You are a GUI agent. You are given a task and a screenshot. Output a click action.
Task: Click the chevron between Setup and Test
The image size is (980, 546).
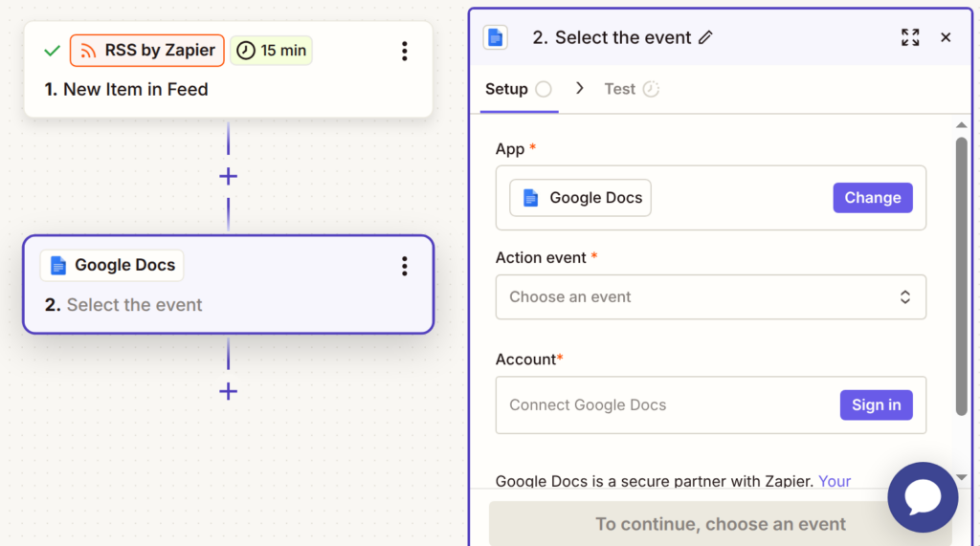click(579, 89)
